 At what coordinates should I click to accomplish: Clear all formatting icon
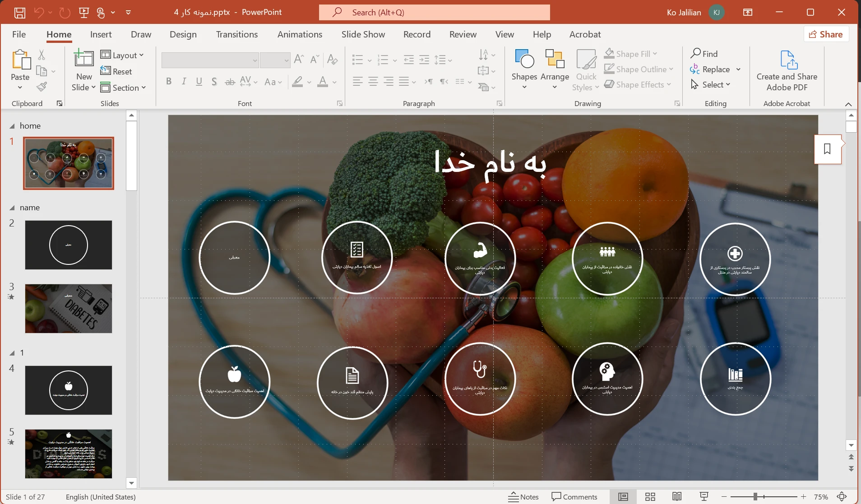click(333, 59)
